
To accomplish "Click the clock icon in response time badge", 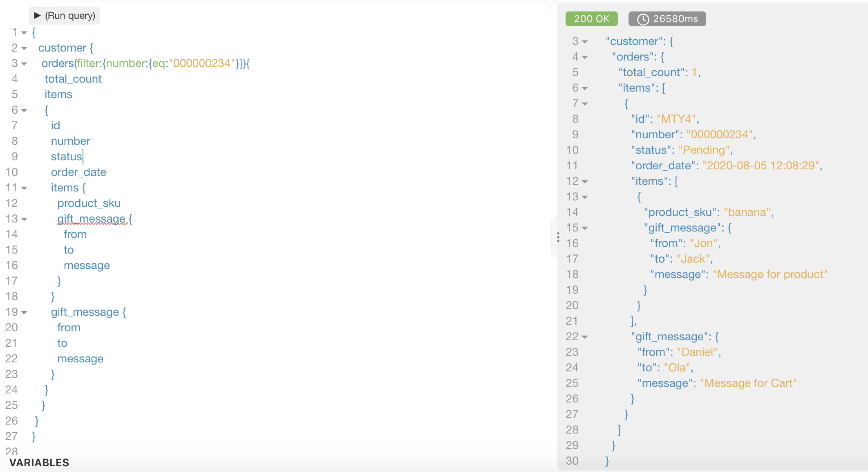I will click(x=643, y=19).
